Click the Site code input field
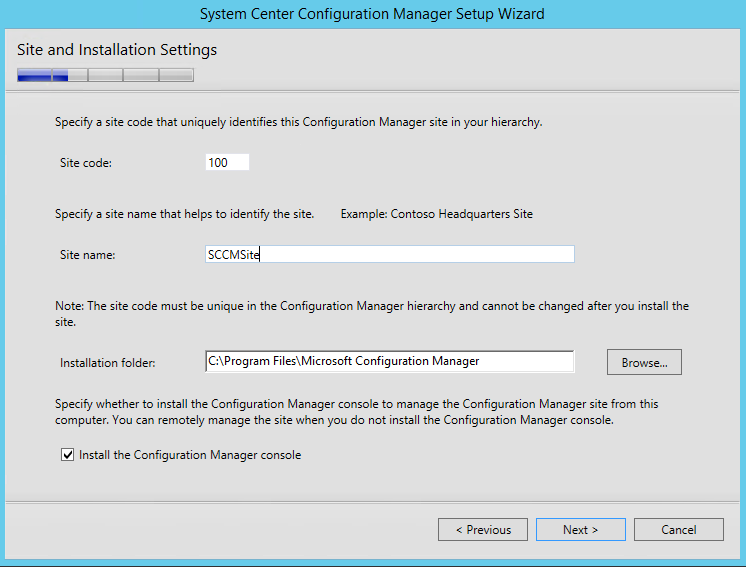 pyautogui.click(x=227, y=162)
